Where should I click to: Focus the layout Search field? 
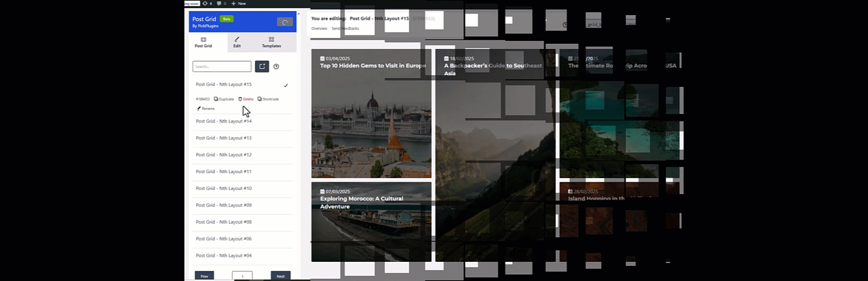pos(221,66)
